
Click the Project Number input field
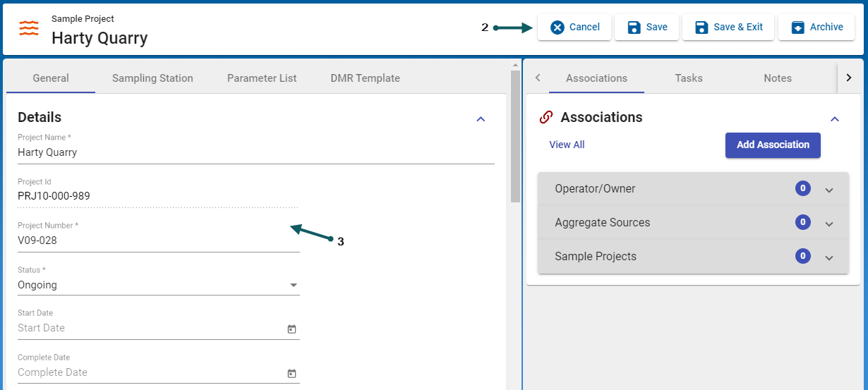tap(158, 240)
